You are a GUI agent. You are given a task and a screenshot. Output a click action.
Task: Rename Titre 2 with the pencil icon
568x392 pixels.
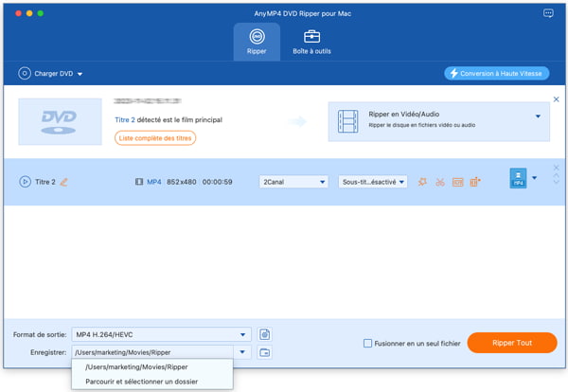pyautogui.click(x=63, y=182)
